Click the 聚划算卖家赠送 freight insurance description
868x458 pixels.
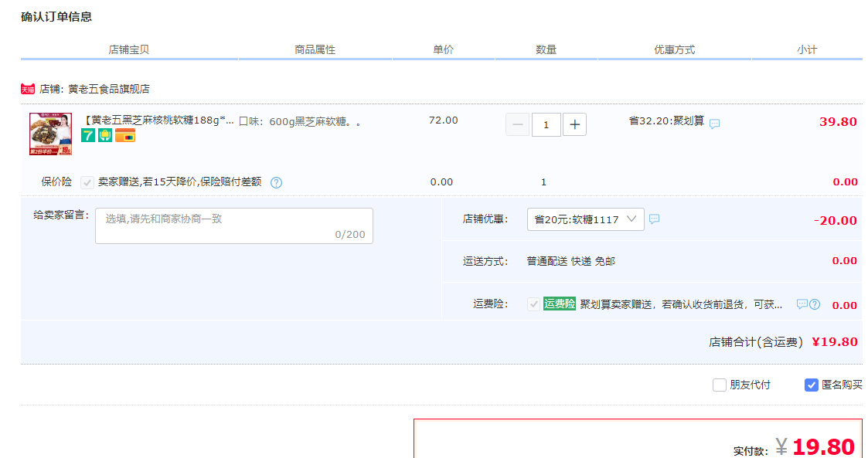(x=681, y=304)
